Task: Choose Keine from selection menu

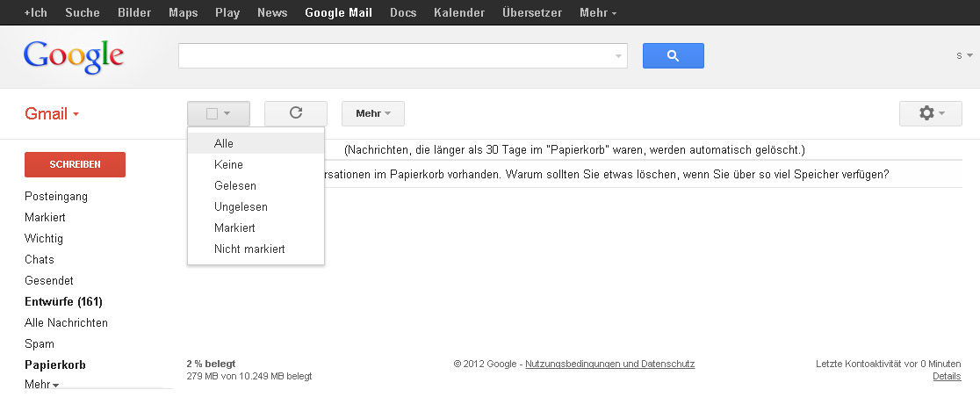Action: [256, 164]
